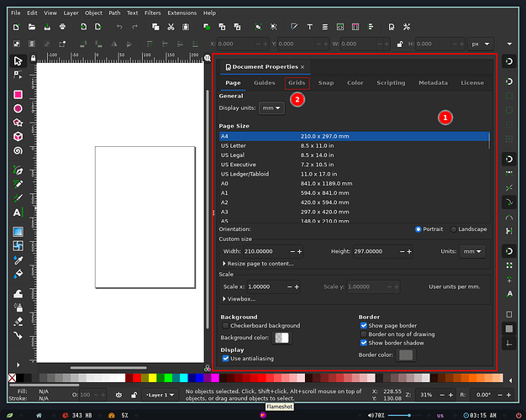
Task: Toggle current layer visibility eye
Action: pyautogui.click(x=118, y=395)
